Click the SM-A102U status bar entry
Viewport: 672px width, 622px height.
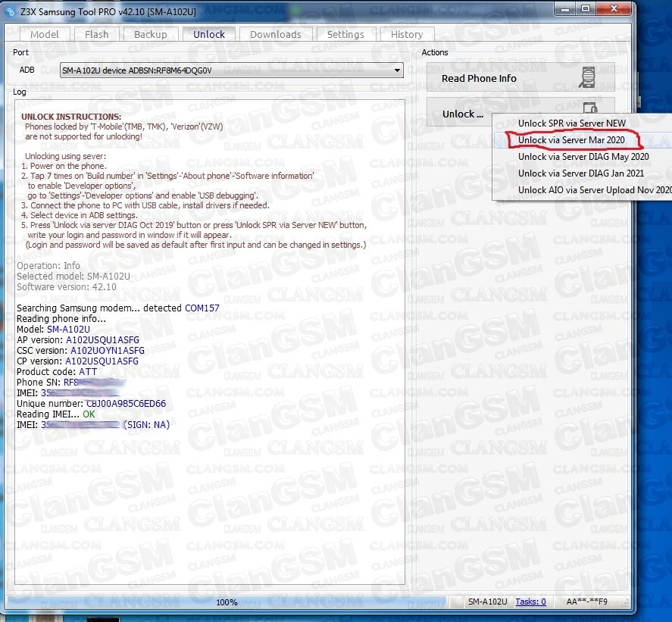pos(488,602)
